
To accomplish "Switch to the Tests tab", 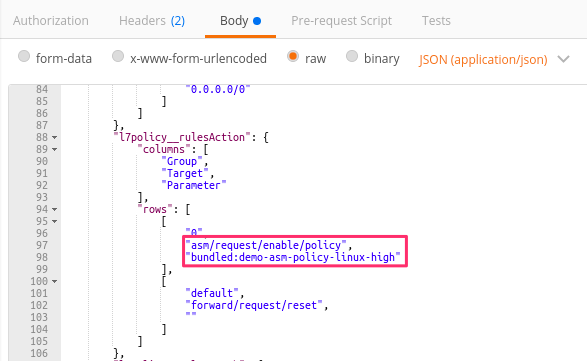I will 436,21.
